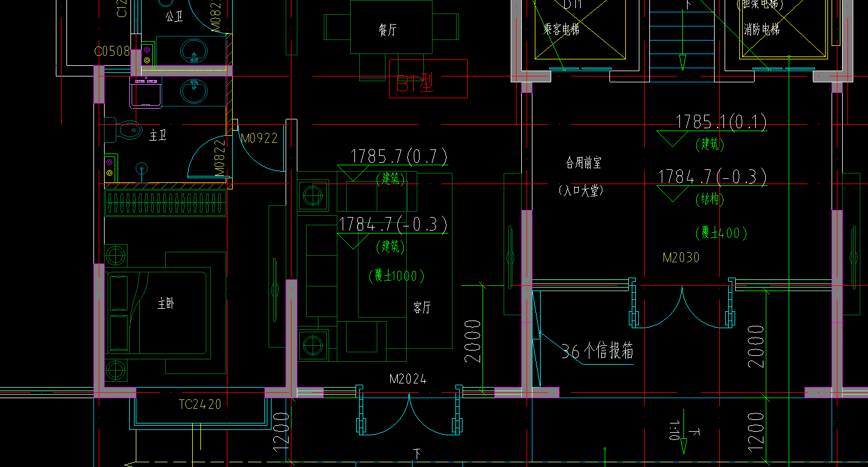Select the 36个信报箱 leader text

598,352
